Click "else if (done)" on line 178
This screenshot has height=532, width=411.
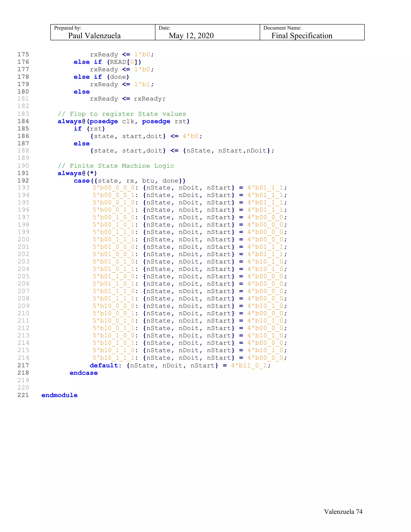(x=101, y=77)
